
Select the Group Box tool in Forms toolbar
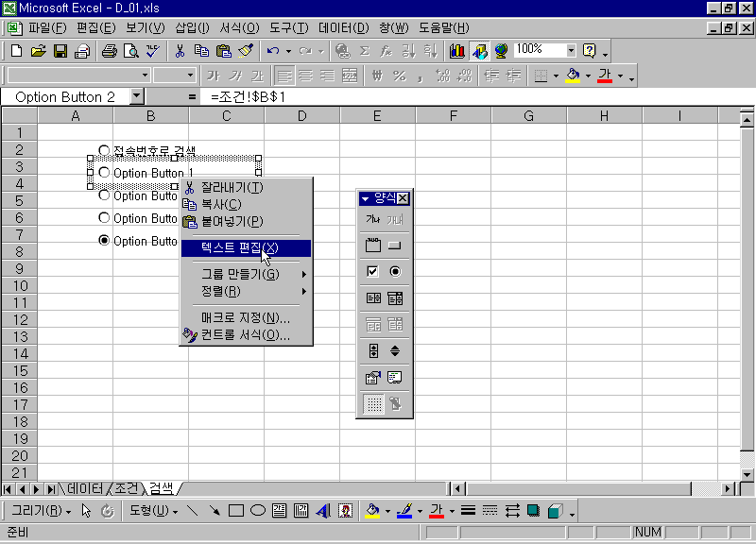point(372,246)
